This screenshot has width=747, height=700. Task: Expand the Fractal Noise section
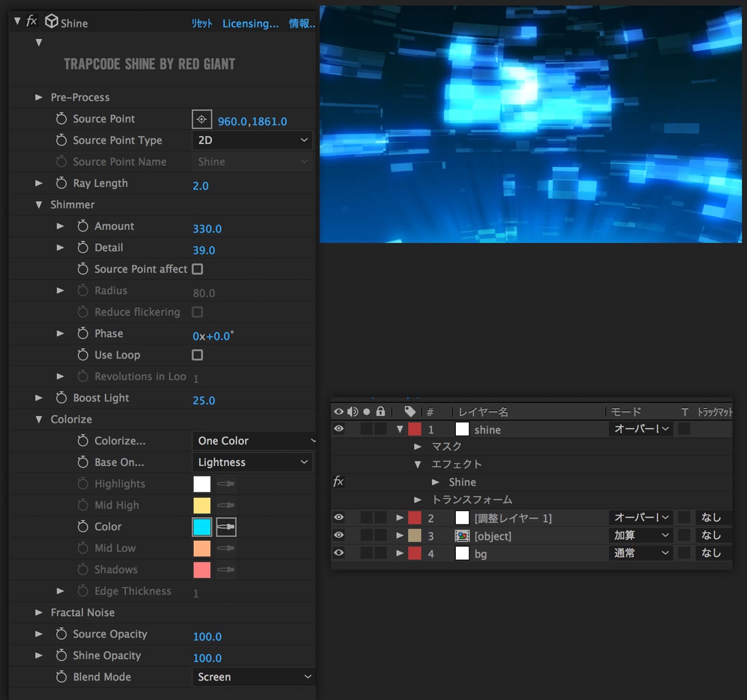pos(39,612)
